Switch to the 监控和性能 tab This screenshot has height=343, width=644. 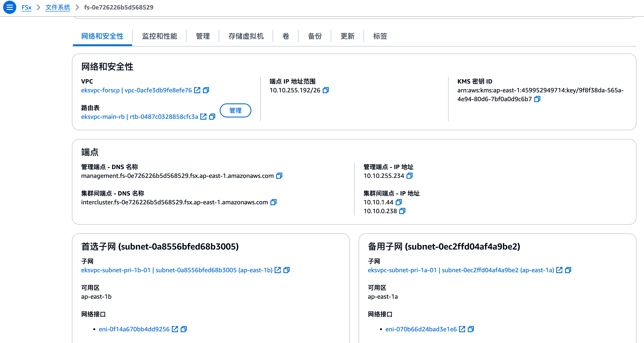159,36
